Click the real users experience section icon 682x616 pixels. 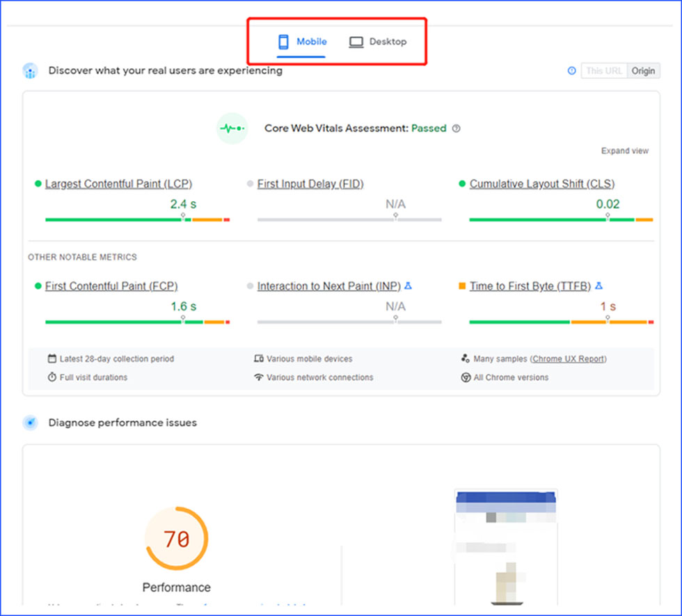(x=30, y=71)
